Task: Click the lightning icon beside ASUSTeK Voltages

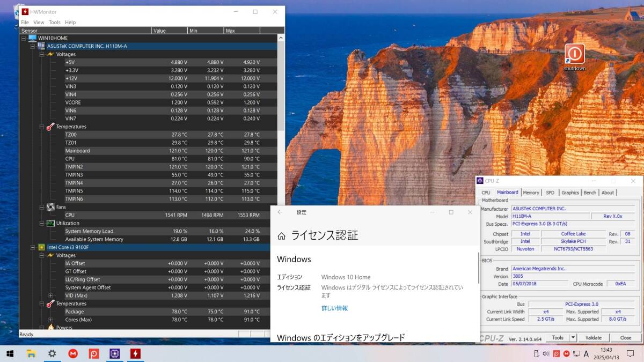Action: click(x=50, y=54)
